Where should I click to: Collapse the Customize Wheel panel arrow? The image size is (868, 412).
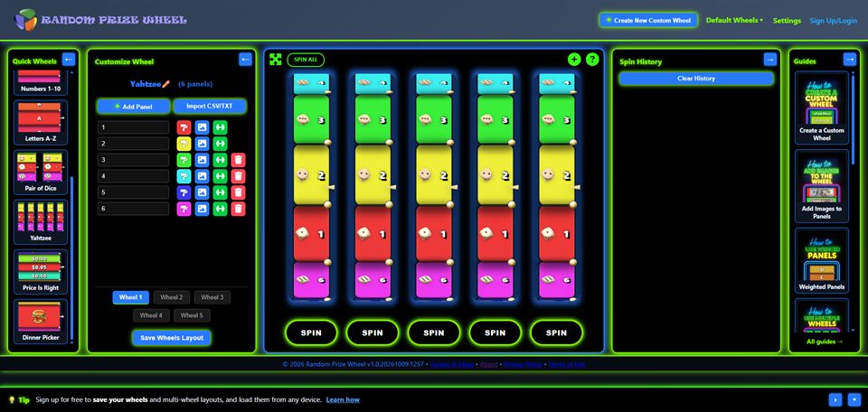(245, 59)
